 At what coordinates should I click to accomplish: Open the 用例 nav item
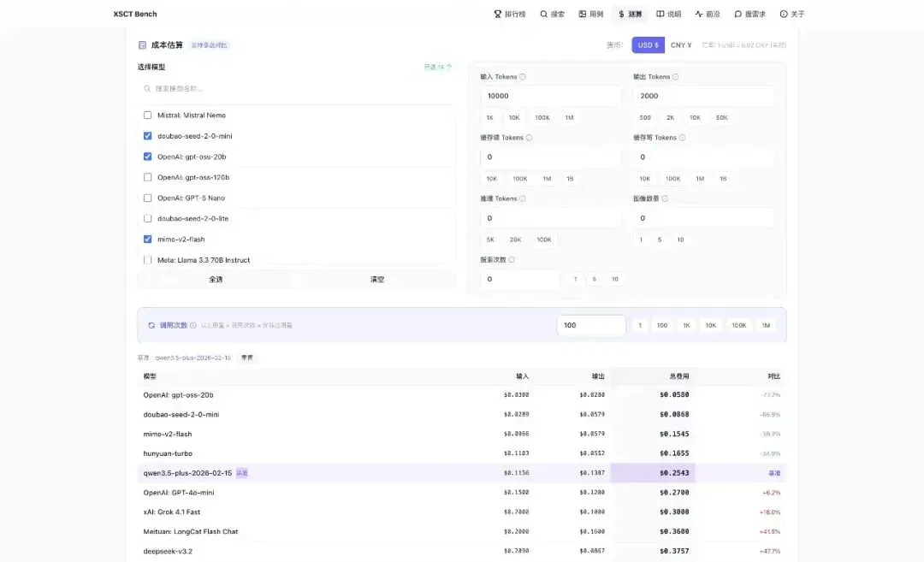tap(591, 15)
